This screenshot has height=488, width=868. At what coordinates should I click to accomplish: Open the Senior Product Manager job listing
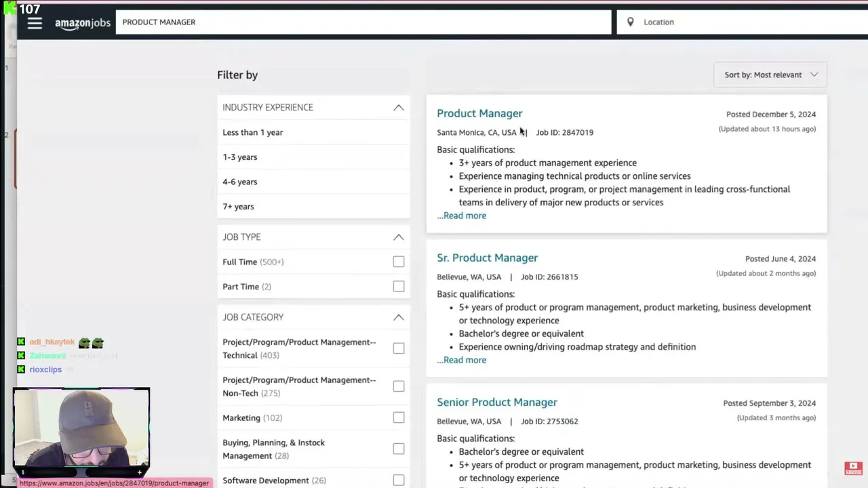(x=497, y=402)
